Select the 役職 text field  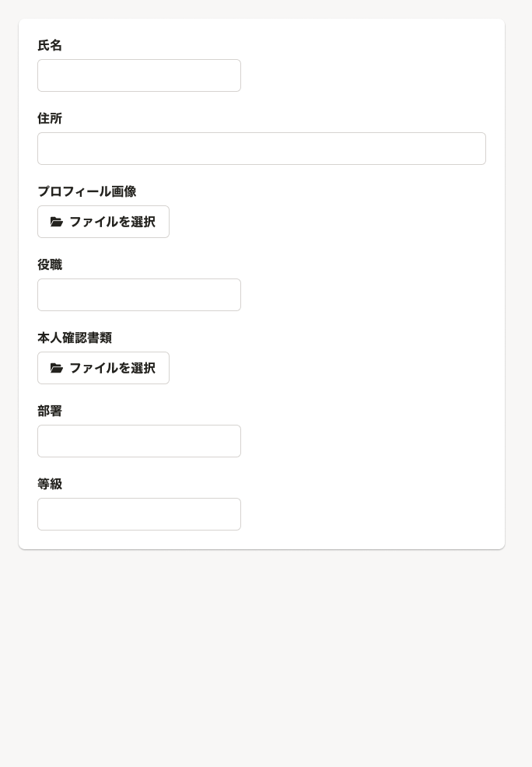[139, 295]
